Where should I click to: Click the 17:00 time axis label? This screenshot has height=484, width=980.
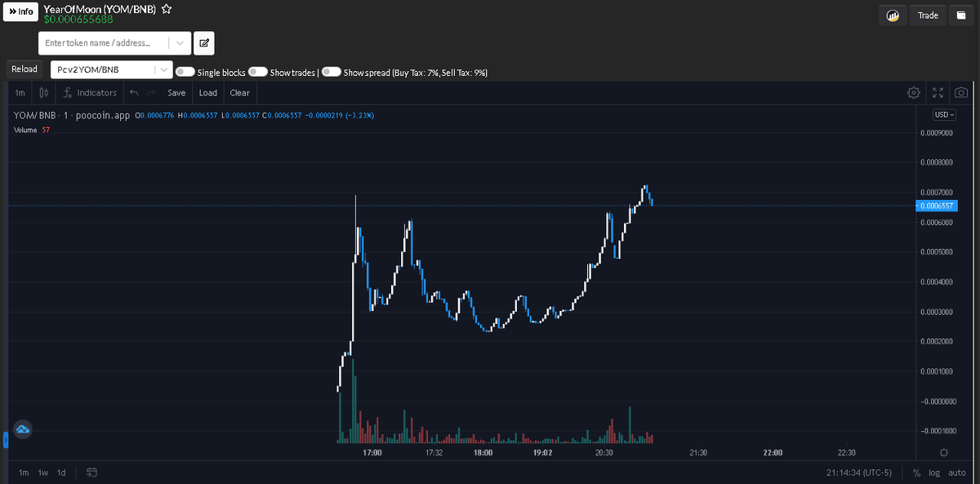(x=372, y=452)
